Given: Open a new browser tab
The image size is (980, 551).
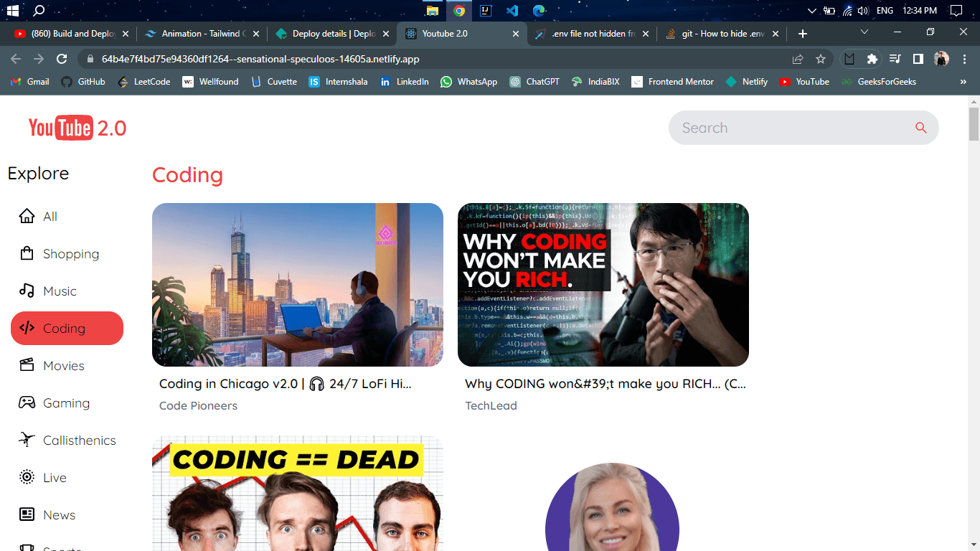Looking at the screenshot, I should [803, 34].
